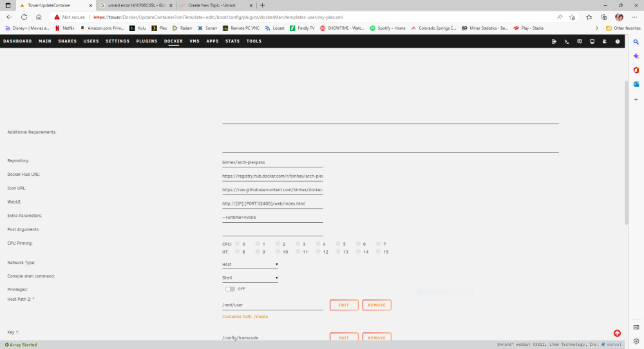Viewport: 644px width, 349px height.
Task: Select CPU 2 pinning checkbox
Action: [x=278, y=244]
